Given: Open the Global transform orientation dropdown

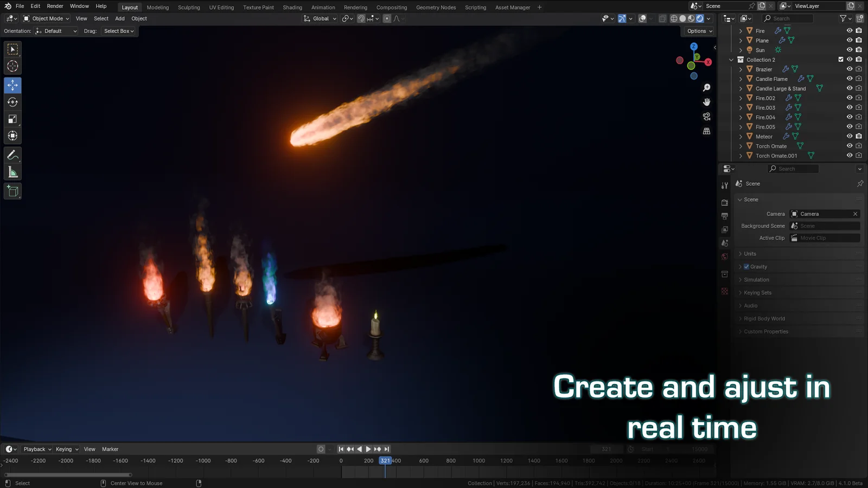Looking at the screenshot, I should 320,18.
